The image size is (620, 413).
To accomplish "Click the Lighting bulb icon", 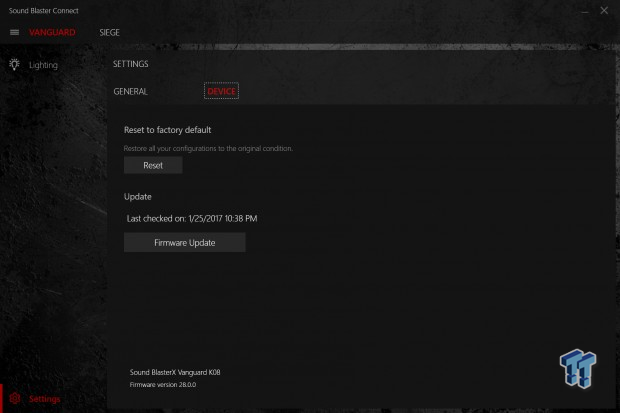I will coord(15,64).
